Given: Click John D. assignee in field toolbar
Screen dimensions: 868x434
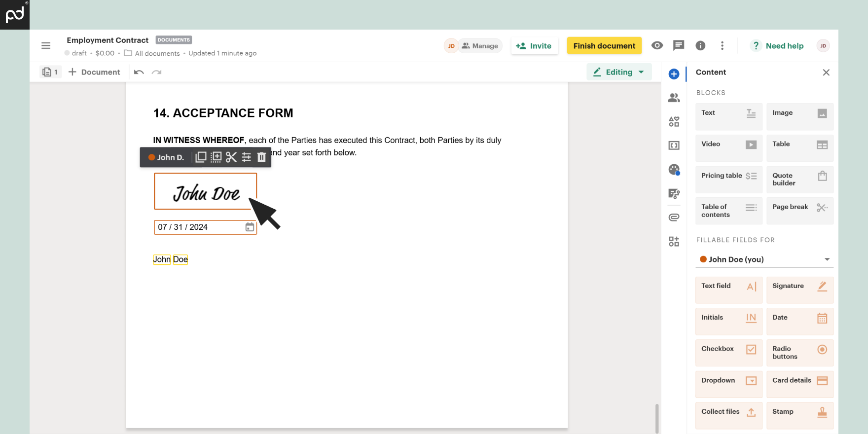Looking at the screenshot, I should 166,157.
